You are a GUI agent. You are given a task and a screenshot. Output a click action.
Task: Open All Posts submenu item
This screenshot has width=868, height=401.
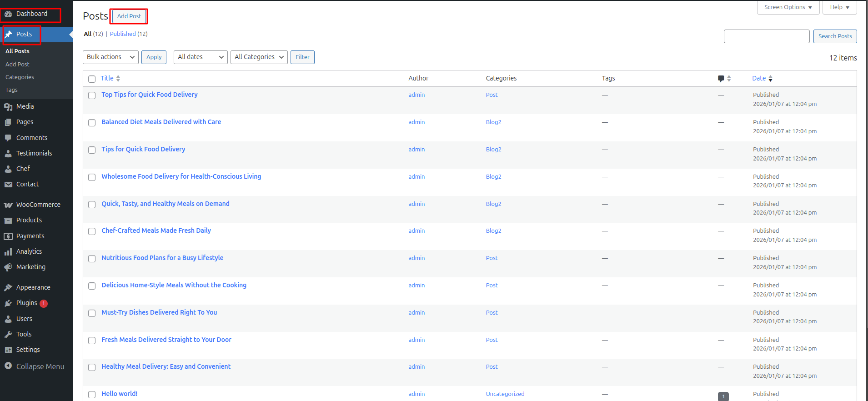tap(17, 51)
